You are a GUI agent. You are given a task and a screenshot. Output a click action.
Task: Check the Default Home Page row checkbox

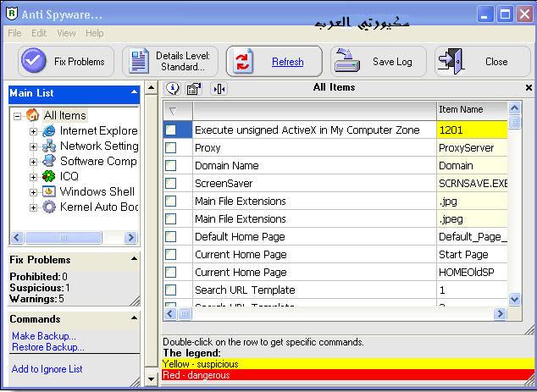coord(170,236)
